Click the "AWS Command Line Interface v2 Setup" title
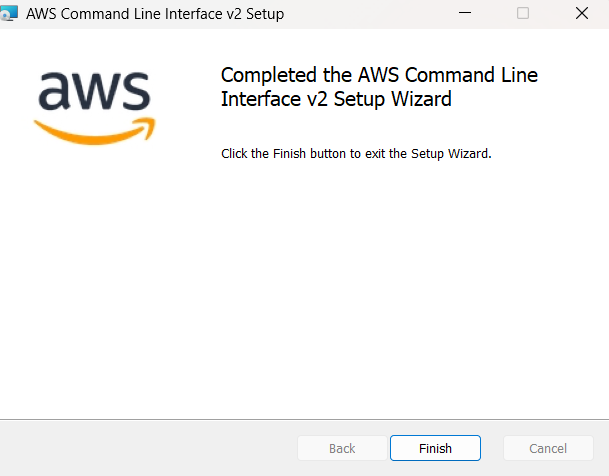 155,14
